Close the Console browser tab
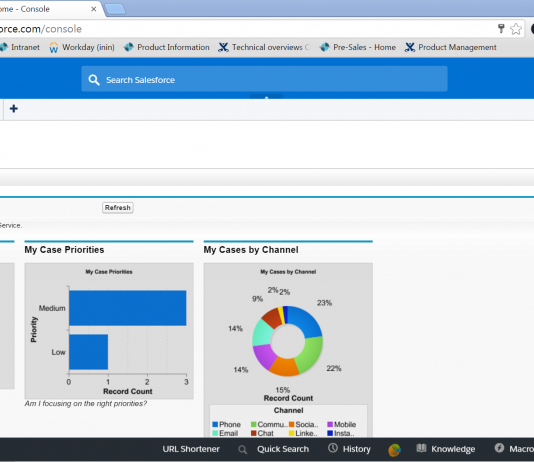The height and width of the screenshot is (462, 534). click(94, 9)
